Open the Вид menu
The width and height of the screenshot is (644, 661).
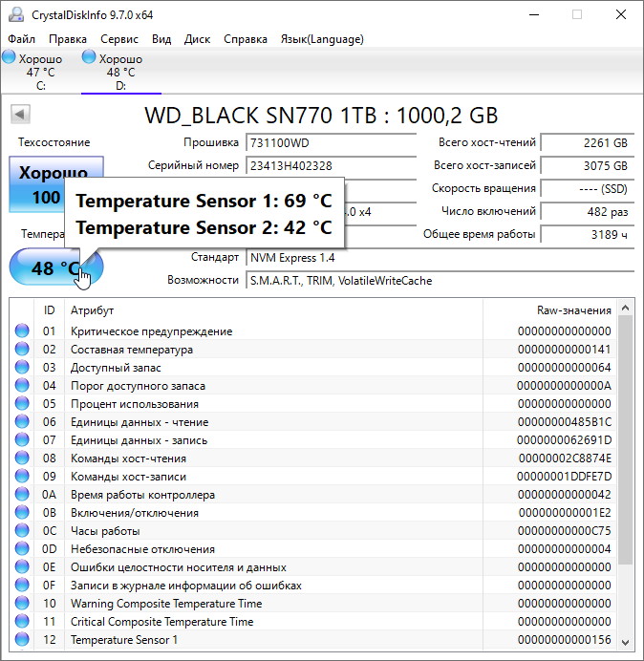[x=161, y=39]
